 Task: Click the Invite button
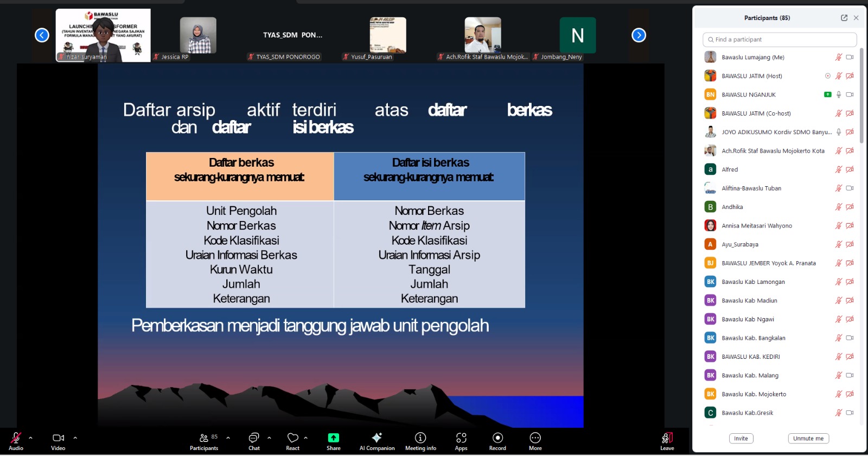tap(741, 439)
